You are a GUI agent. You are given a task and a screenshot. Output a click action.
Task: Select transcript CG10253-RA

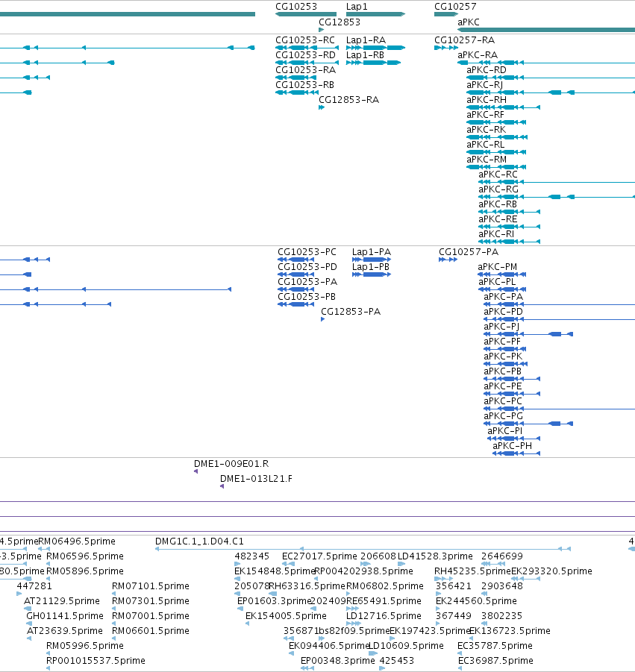(306, 70)
